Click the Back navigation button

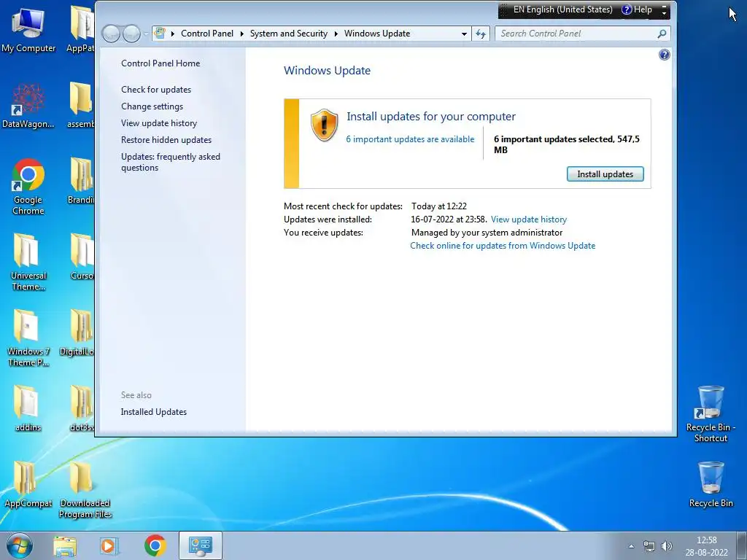[x=111, y=34]
